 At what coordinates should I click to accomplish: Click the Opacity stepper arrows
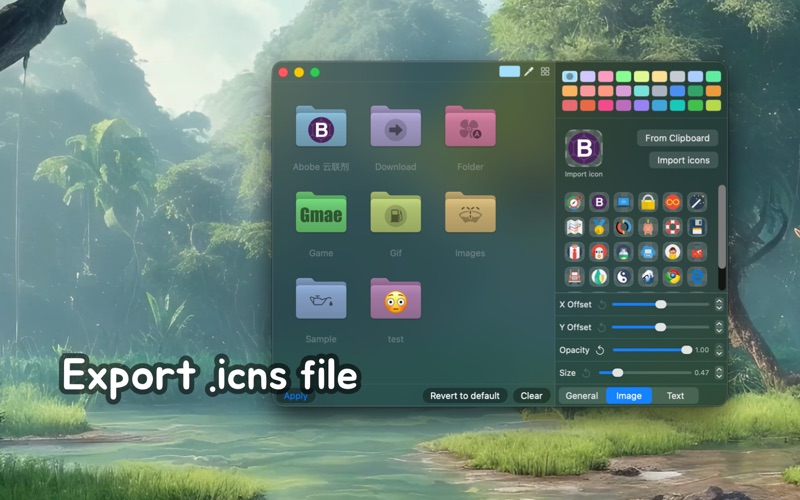[719, 350]
